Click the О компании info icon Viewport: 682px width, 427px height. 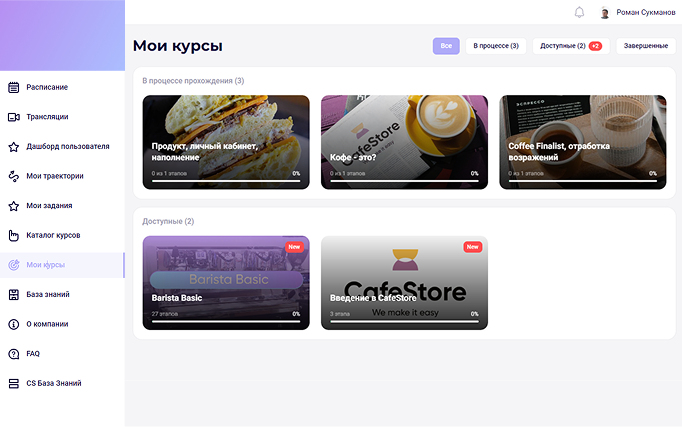point(13,324)
